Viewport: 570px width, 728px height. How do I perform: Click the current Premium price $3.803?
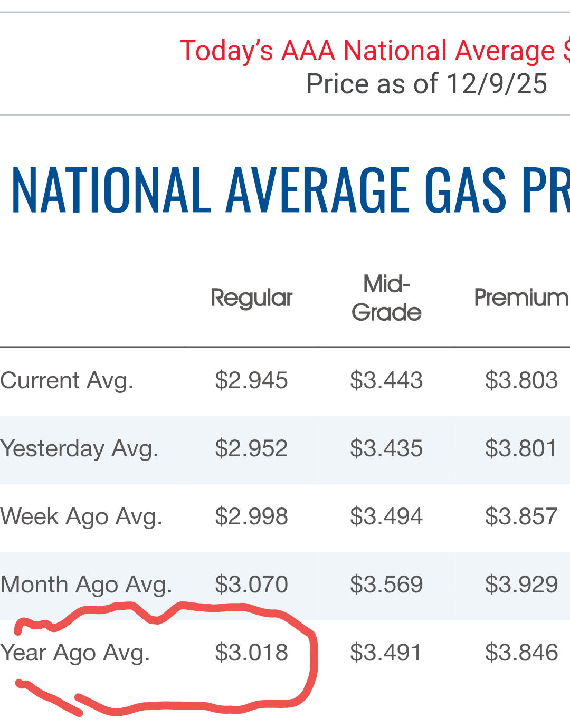(x=521, y=380)
